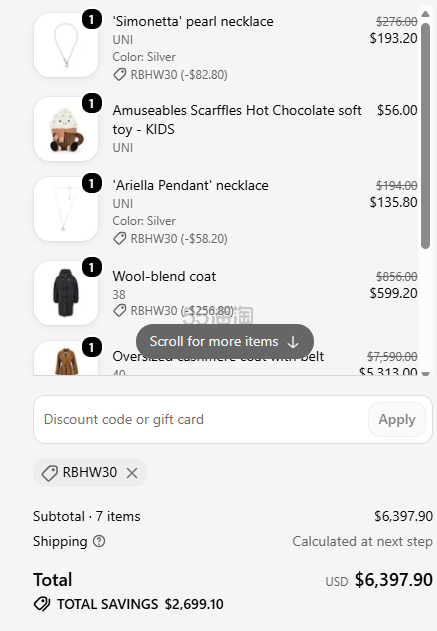The image size is (437, 631).
Task: Open the Hot Chocolate soft toy thumbnail
Action: tap(66, 129)
